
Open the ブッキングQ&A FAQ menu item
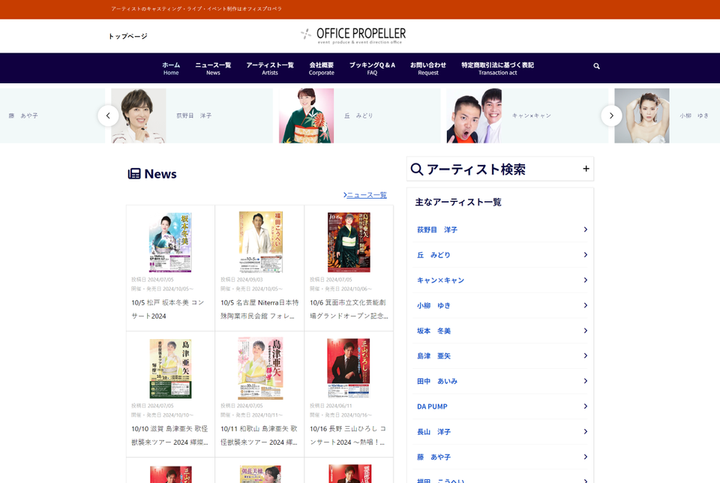point(372,68)
